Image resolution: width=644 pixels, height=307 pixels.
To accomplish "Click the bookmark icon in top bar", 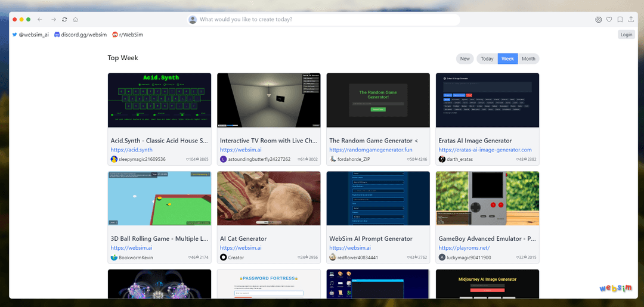I will tap(620, 19).
